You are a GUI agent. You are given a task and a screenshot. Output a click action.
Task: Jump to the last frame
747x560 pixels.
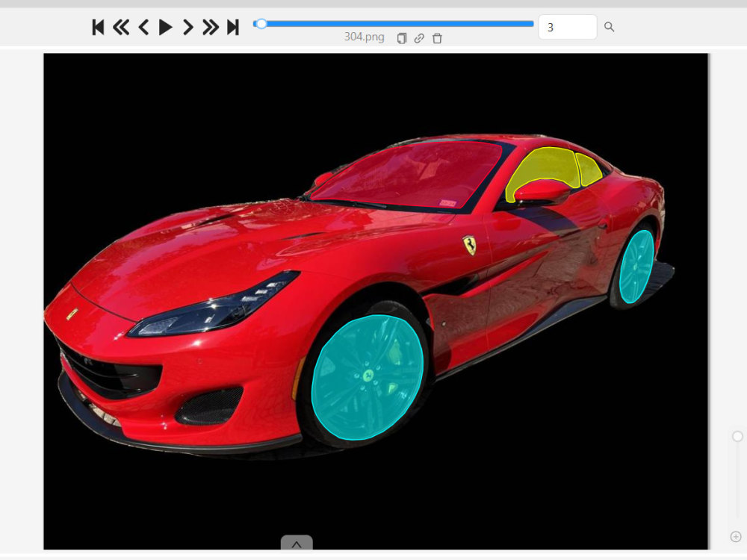(x=233, y=27)
